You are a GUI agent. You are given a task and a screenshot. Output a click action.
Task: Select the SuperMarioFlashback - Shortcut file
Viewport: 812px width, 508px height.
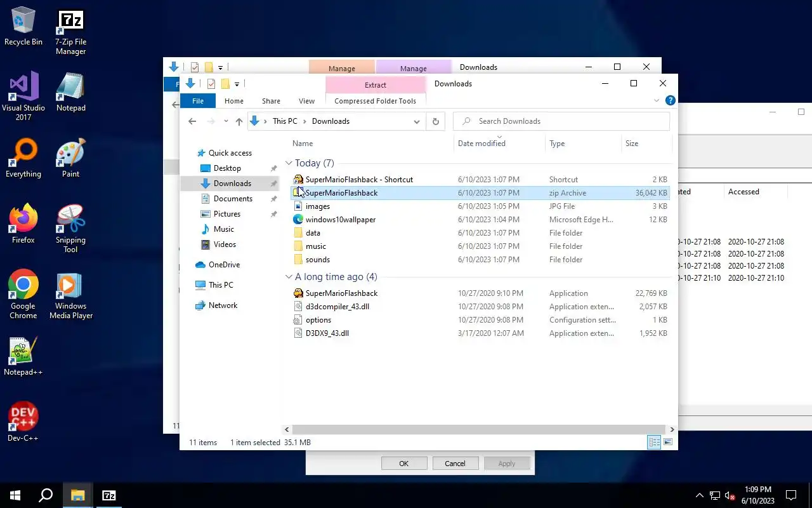point(480,180)
